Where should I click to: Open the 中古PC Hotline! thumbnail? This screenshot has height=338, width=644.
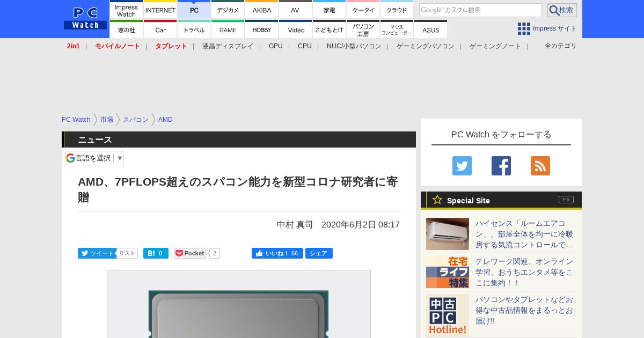448,315
